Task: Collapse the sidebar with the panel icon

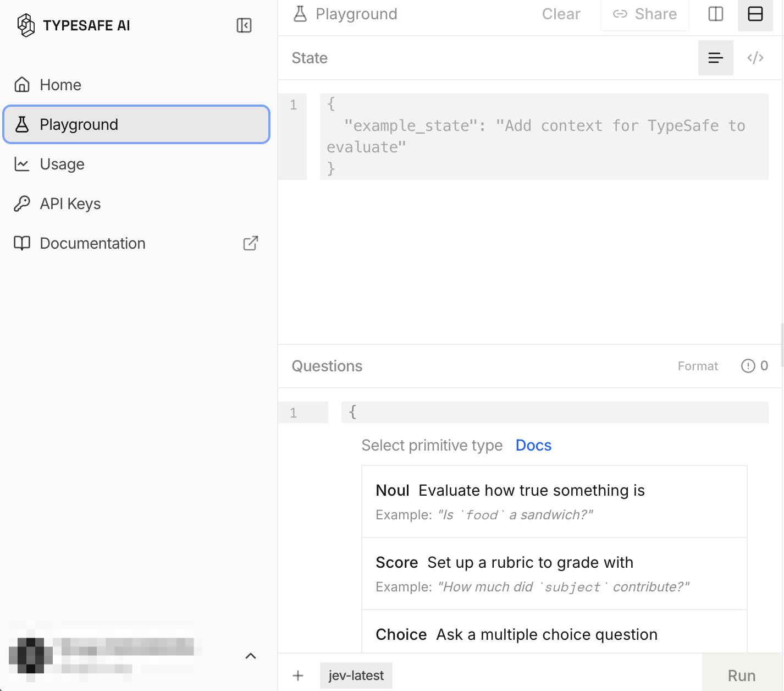Action: coord(244,25)
